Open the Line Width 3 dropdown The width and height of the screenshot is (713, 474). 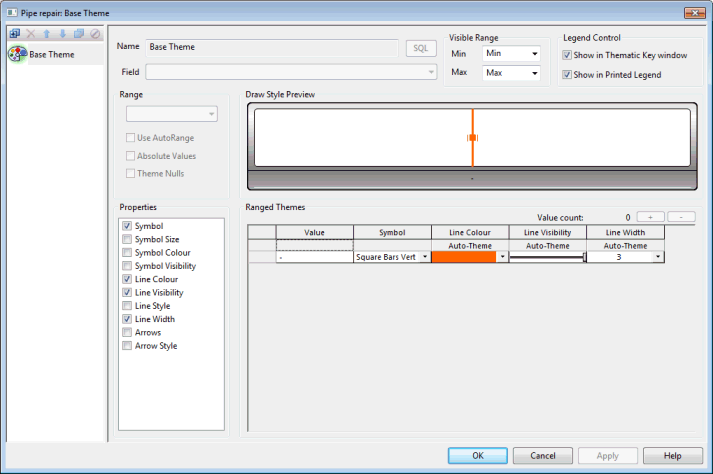pos(658,257)
